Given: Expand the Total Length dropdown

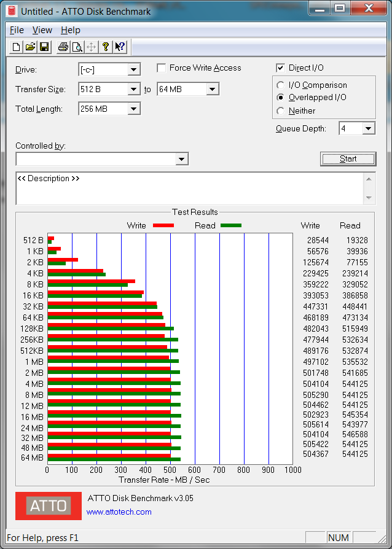Looking at the screenshot, I should pyautogui.click(x=134, y=109).
